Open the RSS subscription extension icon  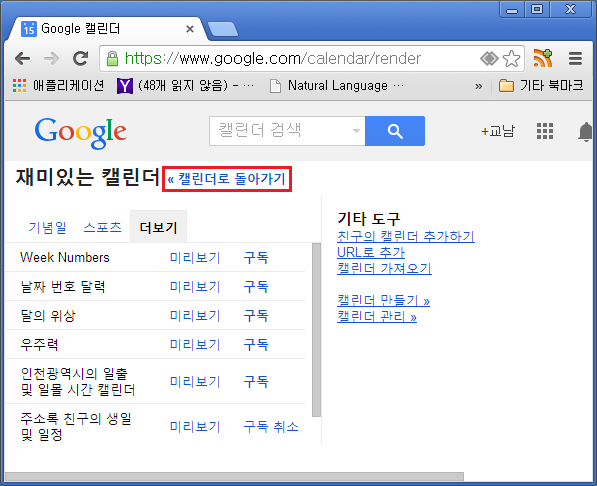tap(543, 58)
